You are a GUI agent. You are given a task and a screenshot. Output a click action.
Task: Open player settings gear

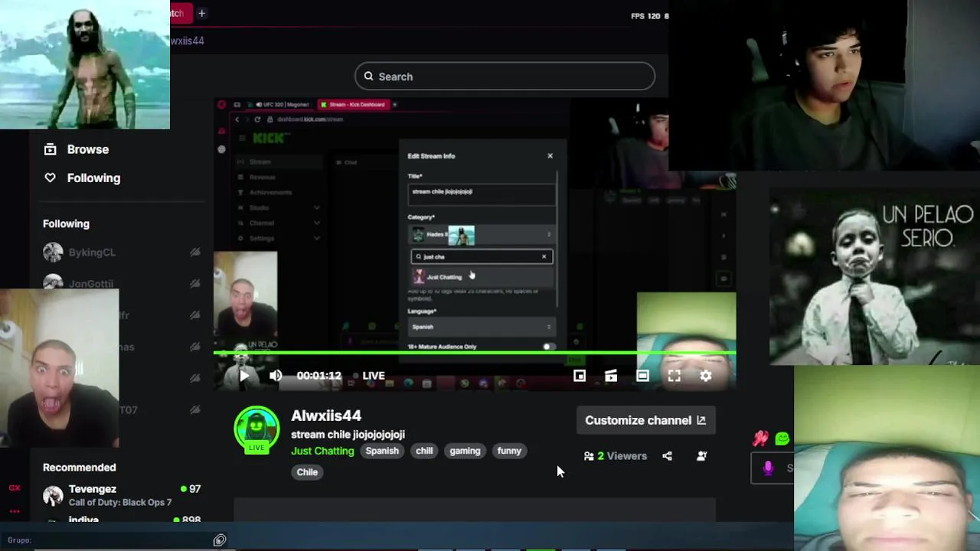706,376
